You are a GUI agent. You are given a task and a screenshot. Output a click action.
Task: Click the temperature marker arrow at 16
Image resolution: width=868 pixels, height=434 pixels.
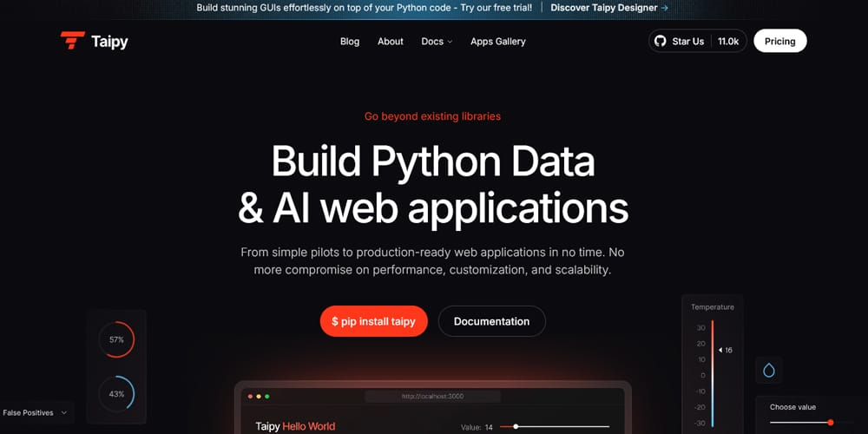point(720,350)
